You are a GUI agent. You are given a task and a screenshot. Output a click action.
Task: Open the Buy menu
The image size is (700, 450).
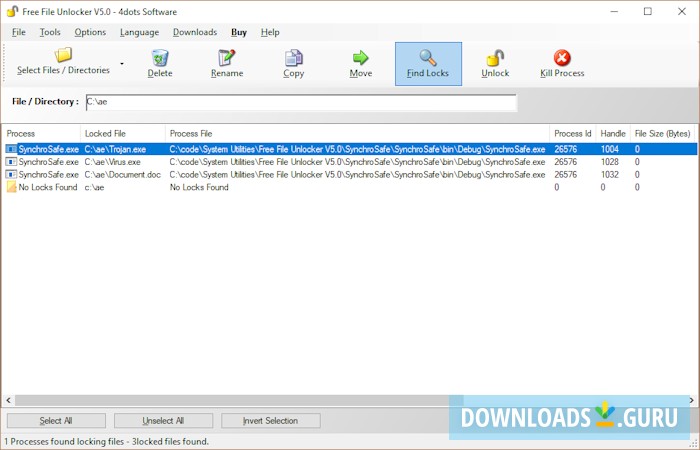pyautogui.click(x=239, y=32)
